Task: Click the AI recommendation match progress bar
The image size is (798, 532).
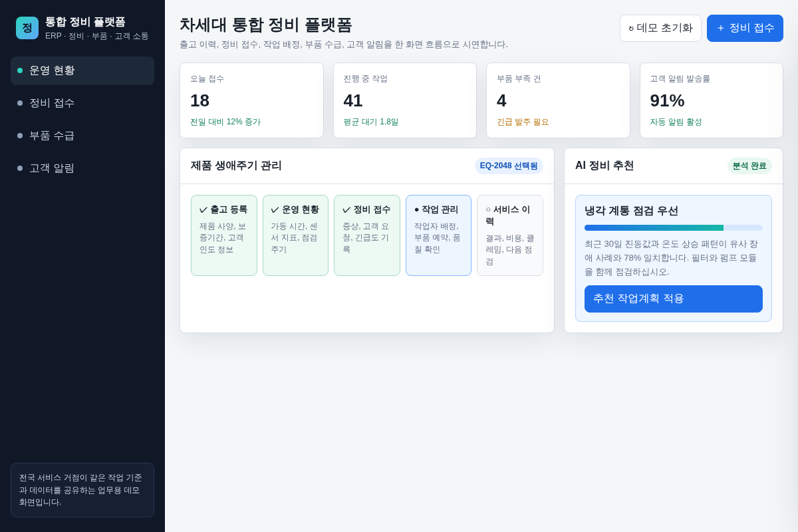Action: pos(674,227)
